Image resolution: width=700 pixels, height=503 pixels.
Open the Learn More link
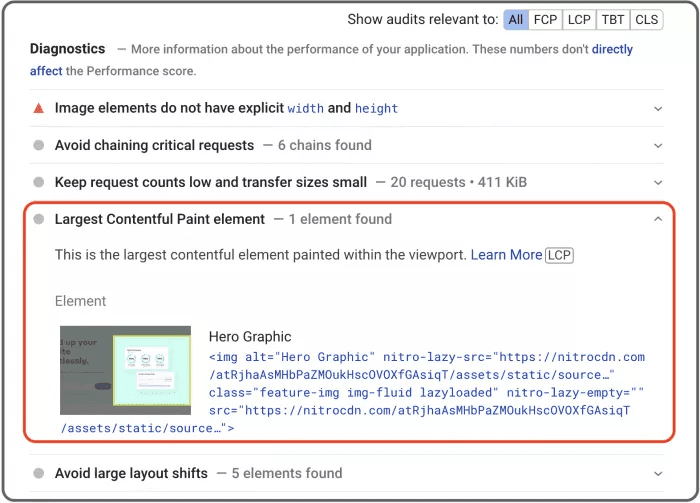[x=506, y=255]
